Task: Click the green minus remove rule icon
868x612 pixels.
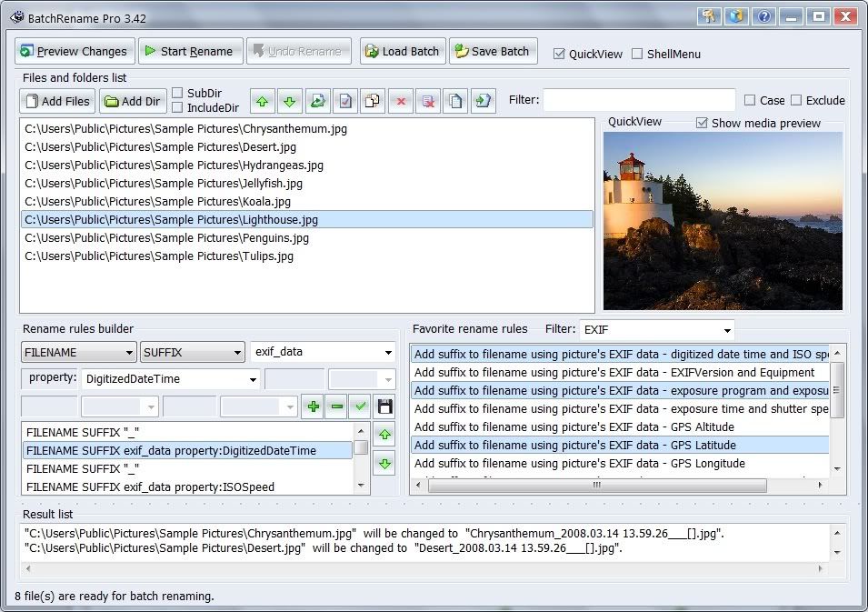Action: pos(337,406)
